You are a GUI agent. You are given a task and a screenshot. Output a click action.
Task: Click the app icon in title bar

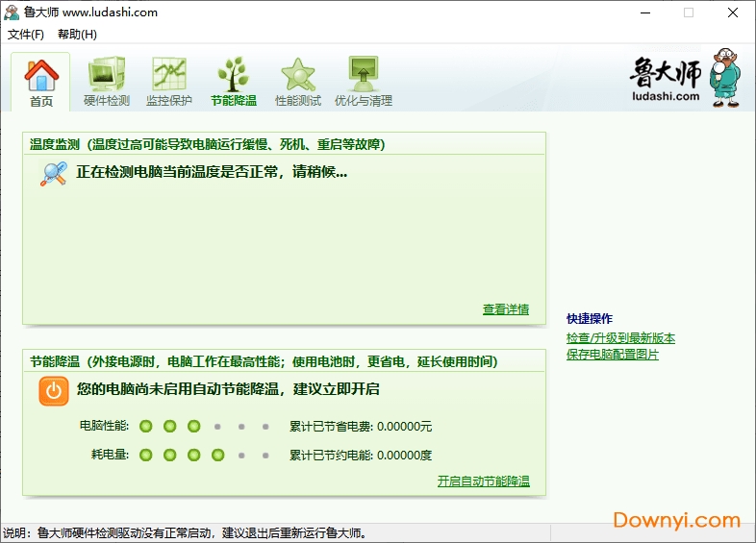tap(12, 12)
